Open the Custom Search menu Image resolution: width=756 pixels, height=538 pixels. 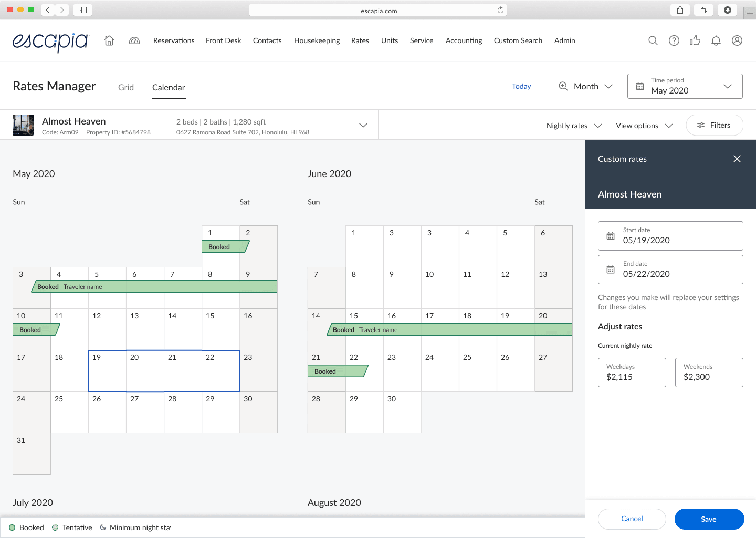tap(518, 40)
